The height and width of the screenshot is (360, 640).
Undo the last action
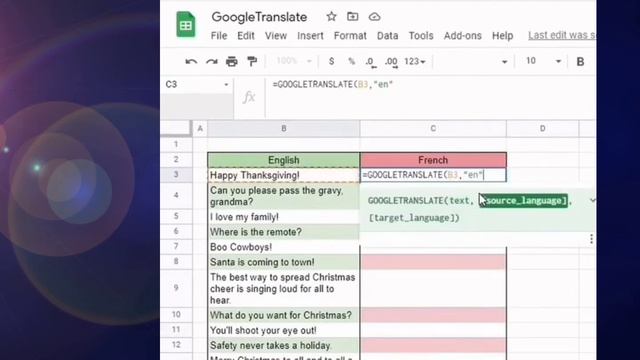pos(191,62)
